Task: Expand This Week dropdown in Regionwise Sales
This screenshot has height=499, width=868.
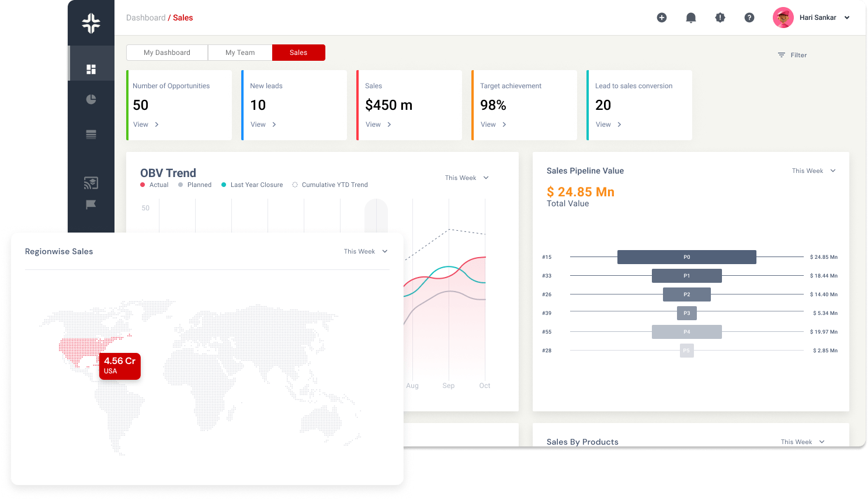Action: (366, 251)
